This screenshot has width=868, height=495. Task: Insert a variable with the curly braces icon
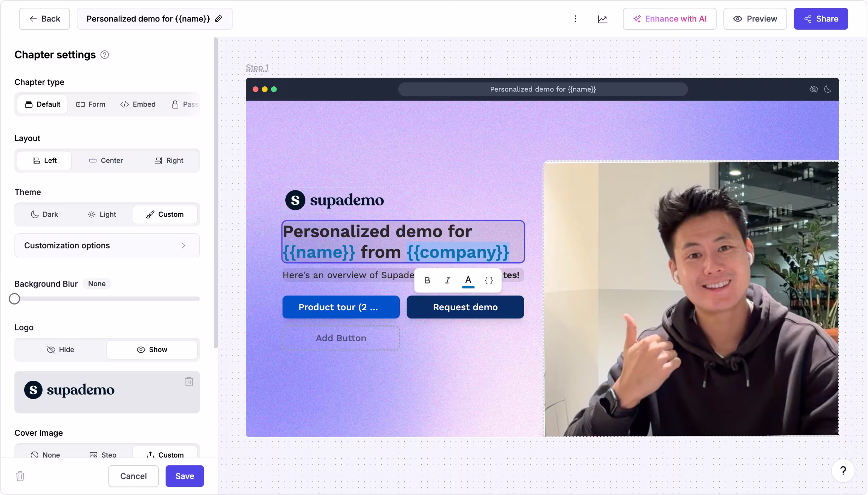coord(489,280)
